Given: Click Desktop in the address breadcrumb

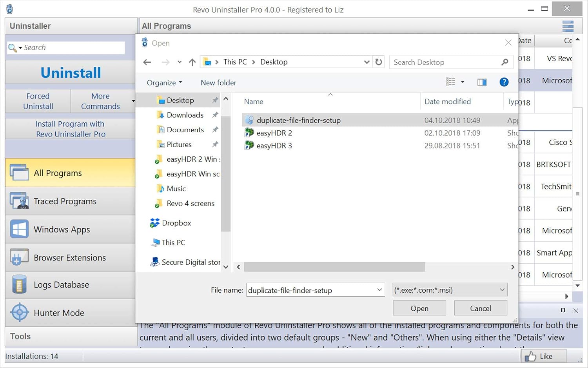Looking at the screenshot, I should 274,62.
